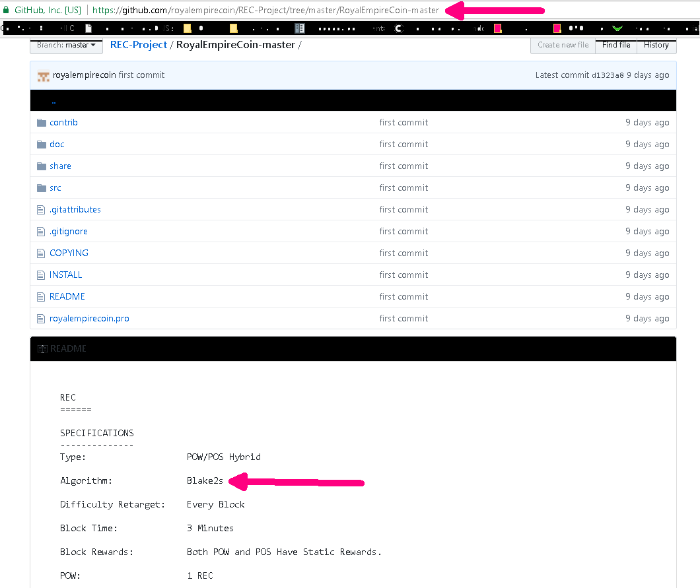Click '9 days ago' in .gitignore row
This screenshot has width=700, height=588.
click(647, 232)
